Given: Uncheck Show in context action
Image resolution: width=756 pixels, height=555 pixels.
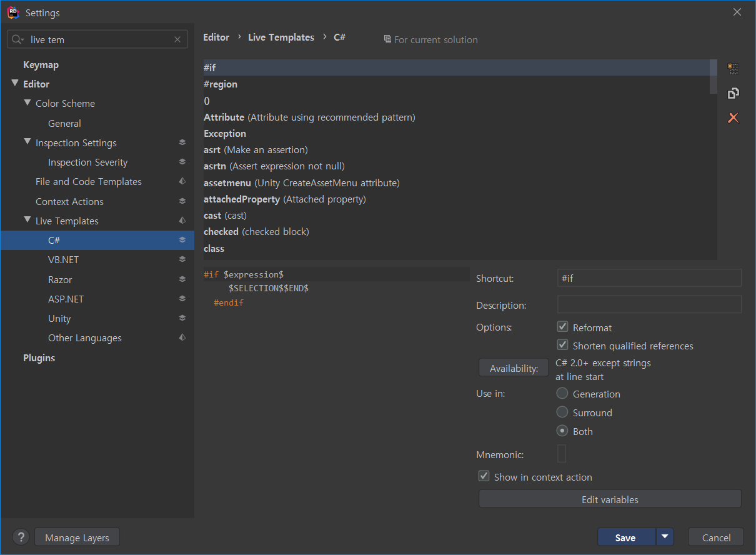Looking at the screenshot, I should tap(484, 476).
